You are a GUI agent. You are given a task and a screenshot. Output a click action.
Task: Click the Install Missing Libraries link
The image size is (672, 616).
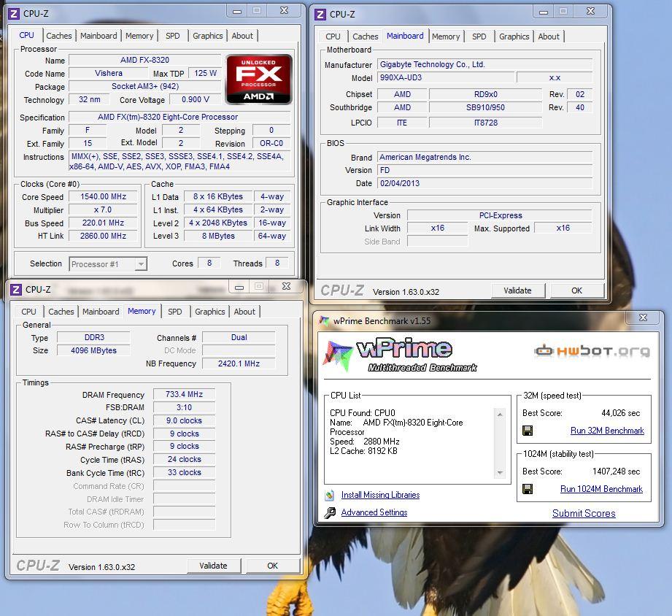pyautogui.click(x=381, y=495)
